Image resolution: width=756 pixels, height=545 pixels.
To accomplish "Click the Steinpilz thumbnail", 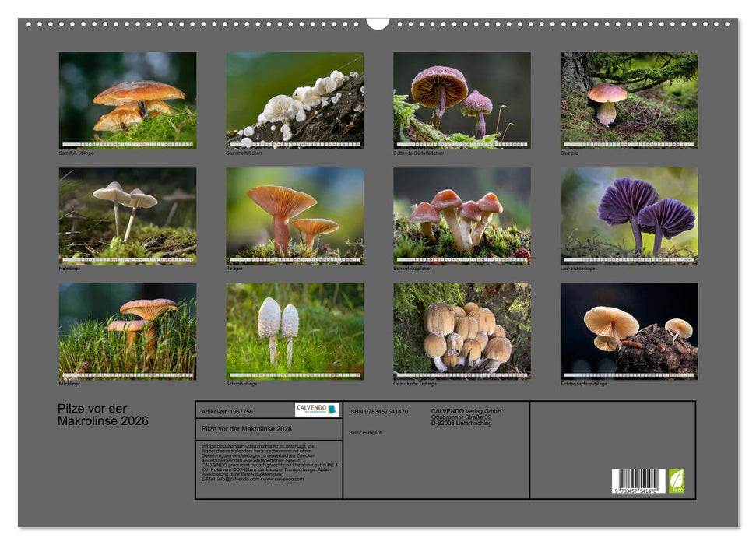I will click(628, 100).
